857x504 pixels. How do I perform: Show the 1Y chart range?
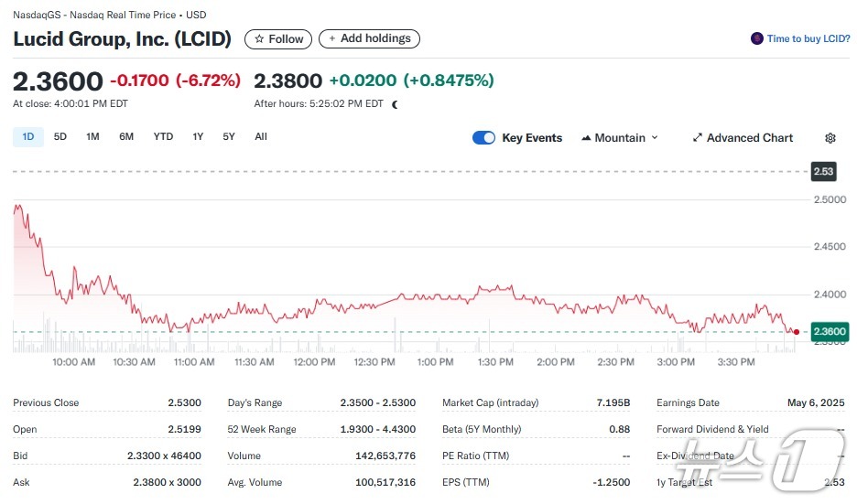coord(198,136)
